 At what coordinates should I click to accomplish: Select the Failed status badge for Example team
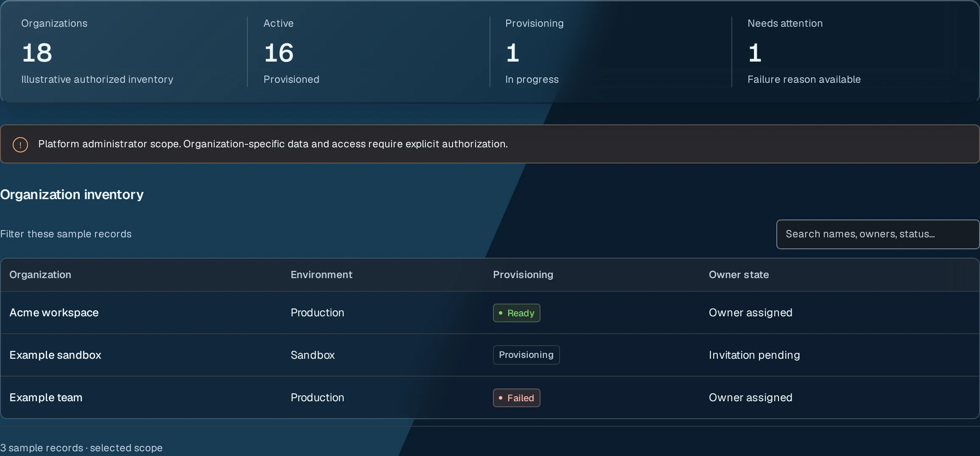tap(516, 398)
